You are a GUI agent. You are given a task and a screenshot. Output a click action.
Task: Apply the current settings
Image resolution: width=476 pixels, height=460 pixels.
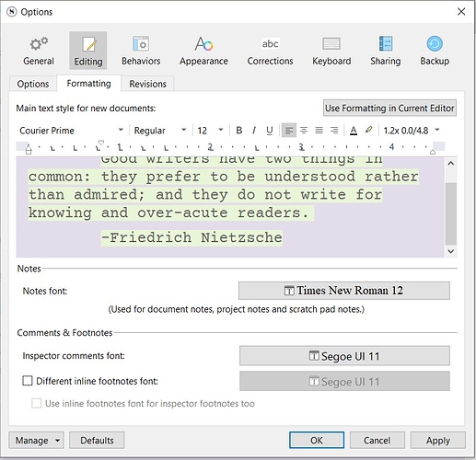pos(438,441)
